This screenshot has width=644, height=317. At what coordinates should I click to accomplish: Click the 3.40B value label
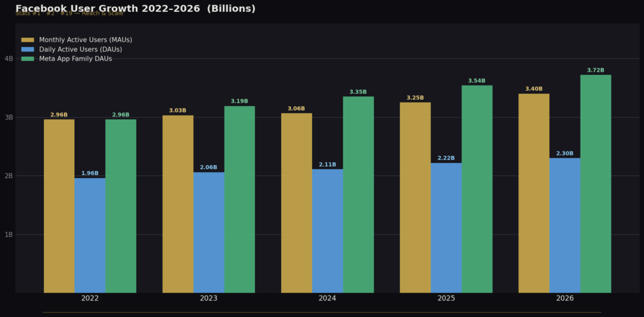tap(534, 89)
